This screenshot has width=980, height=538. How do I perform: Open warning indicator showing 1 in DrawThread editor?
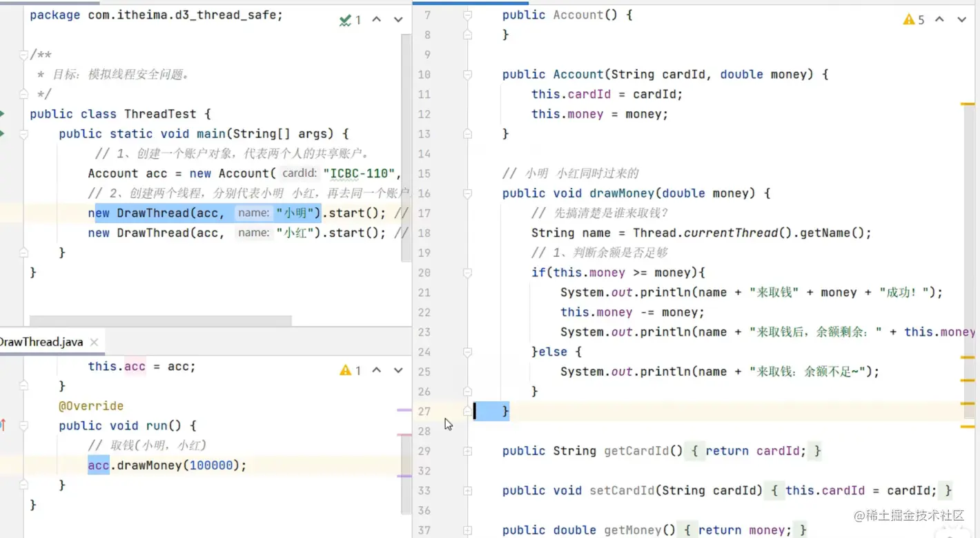coord(350,370)
